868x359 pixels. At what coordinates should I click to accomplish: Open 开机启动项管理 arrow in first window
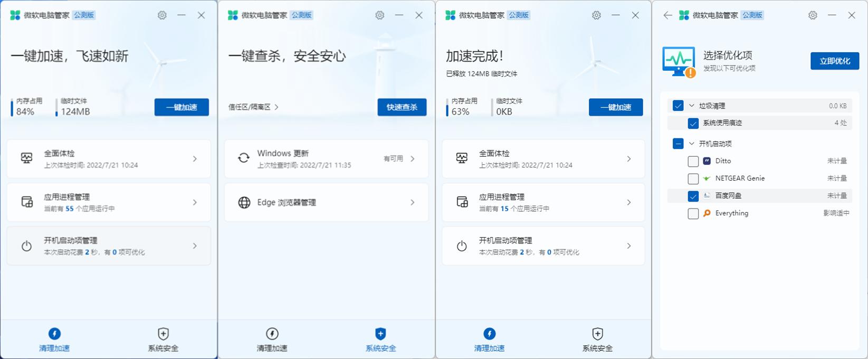195,245
